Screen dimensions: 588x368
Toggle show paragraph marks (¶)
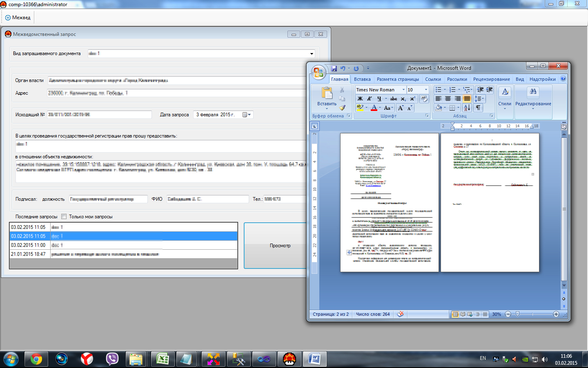478,108
